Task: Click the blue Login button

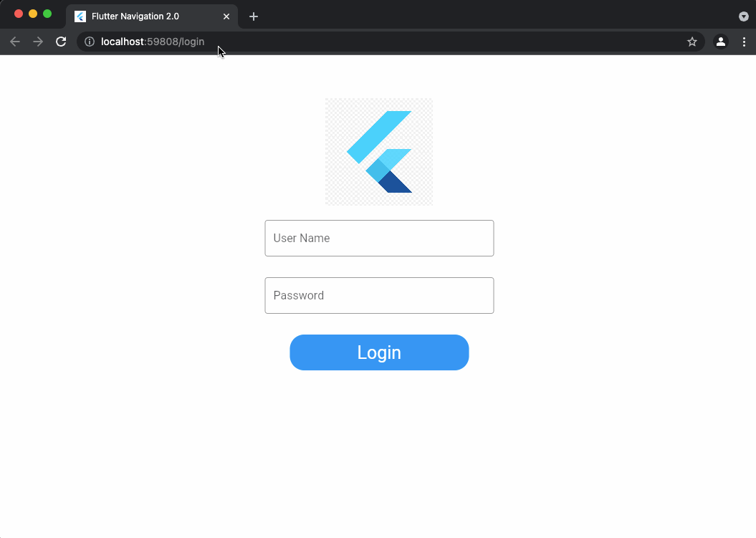Action: pyautogui.click(x=380, y=352)
